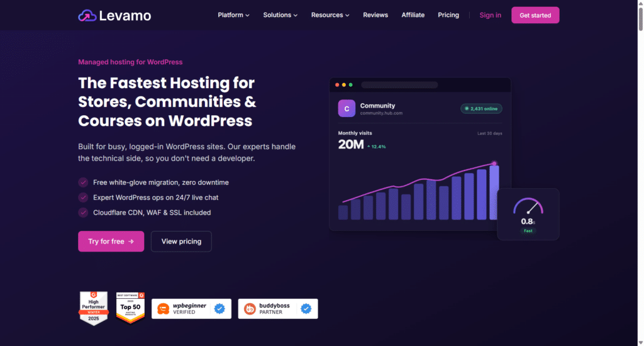The image size is (644, 346).
Task: Click the blue verified check on wpbeginner badge
Action: click(219, 309)
